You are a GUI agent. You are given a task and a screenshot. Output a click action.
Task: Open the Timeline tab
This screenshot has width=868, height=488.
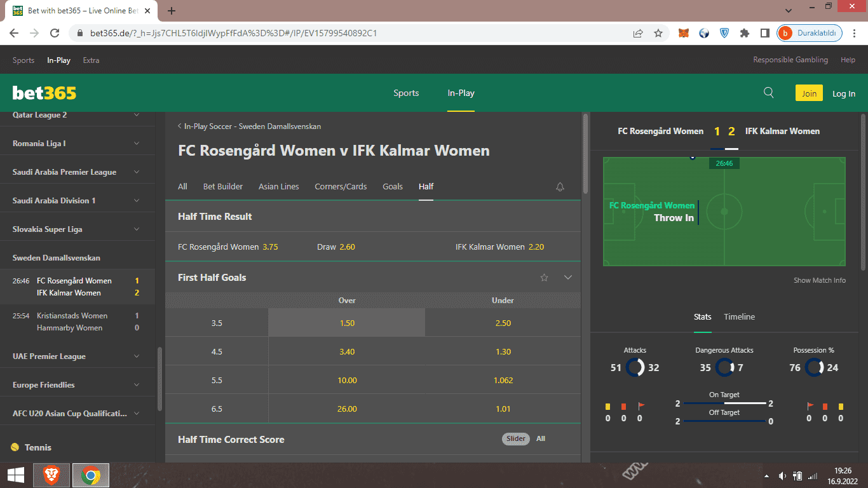coord(739,316)
